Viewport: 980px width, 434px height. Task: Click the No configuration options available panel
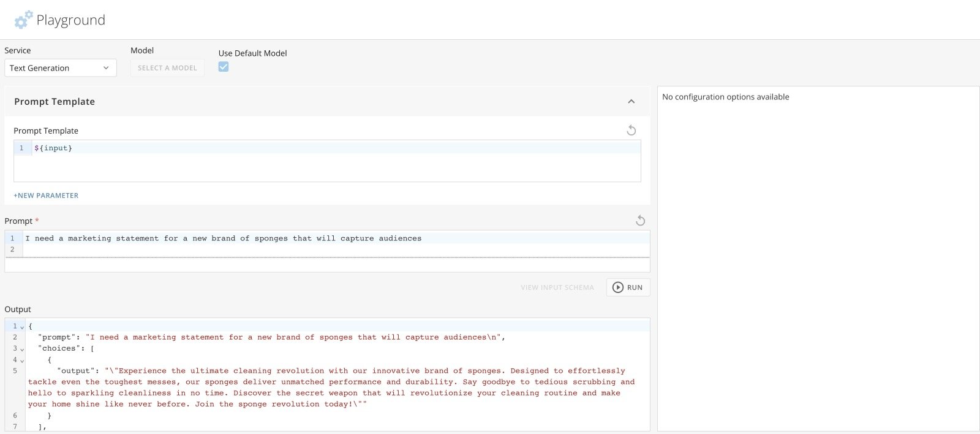818,257
